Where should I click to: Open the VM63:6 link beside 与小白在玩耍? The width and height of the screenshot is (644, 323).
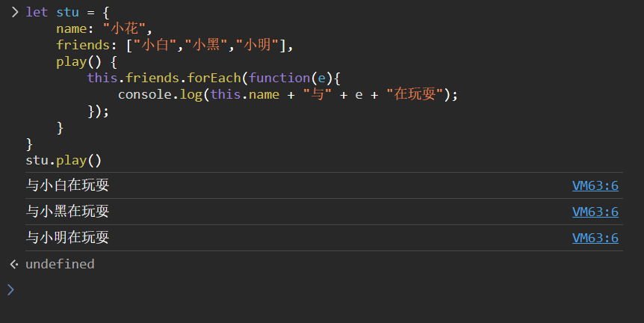pos(595,185)
